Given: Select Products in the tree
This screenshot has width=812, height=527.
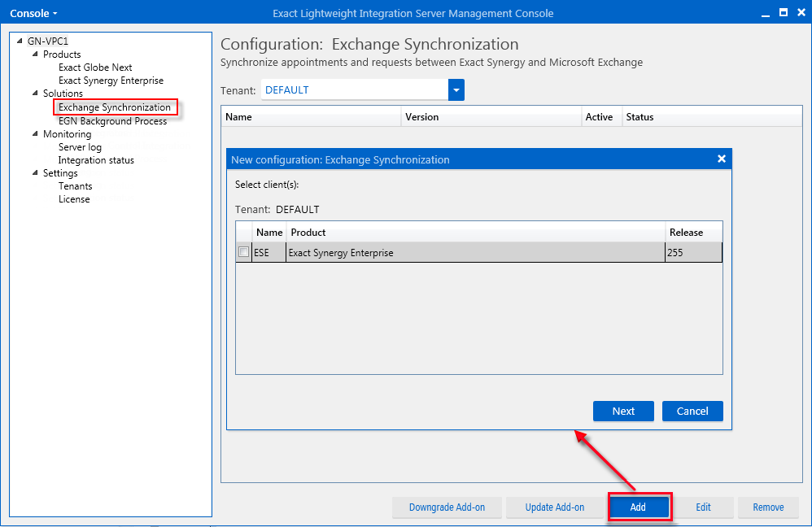Looking at the screenshot, I should [62, 54].
